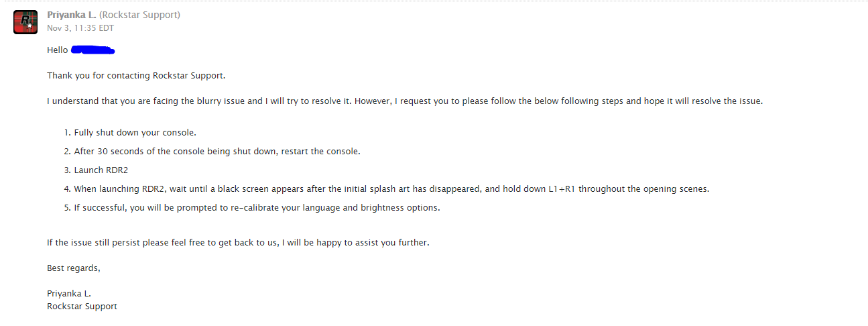Click the Nov 3, 11:35 EDT timestamp

[x=80, y=28]
